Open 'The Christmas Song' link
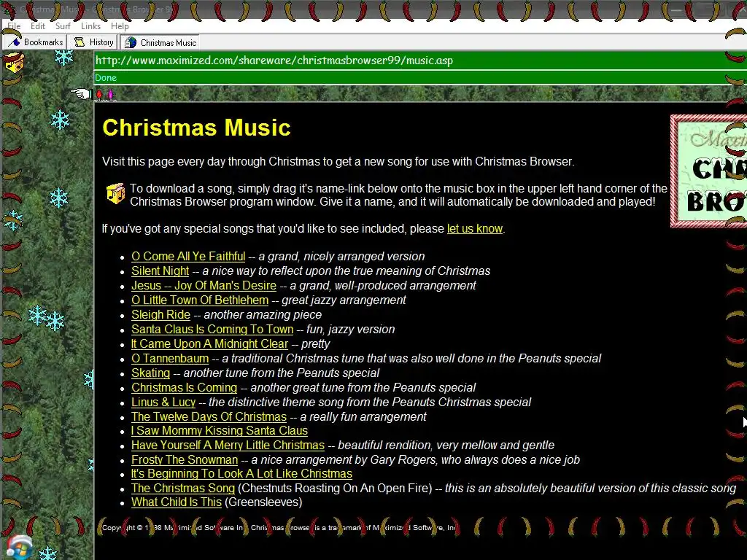 click(183, 488)
